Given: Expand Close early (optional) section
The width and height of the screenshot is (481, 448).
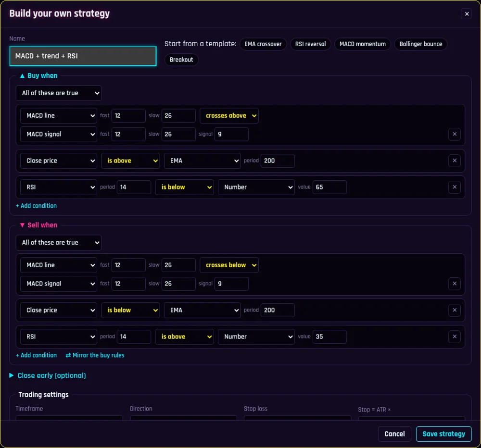Looking at the screenshot, I should pyautogui.click(x=48, y=375).
